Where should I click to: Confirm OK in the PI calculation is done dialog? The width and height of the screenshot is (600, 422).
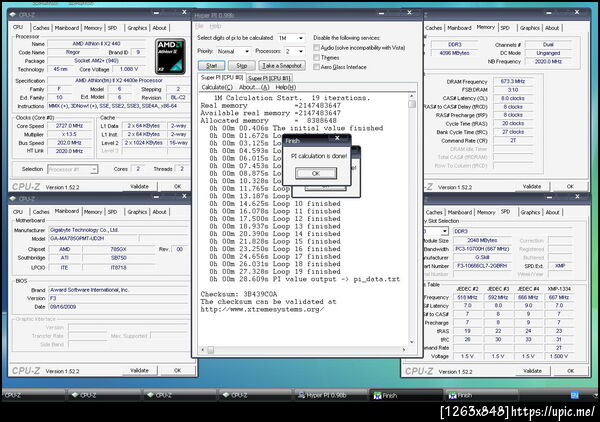(316, 173)
